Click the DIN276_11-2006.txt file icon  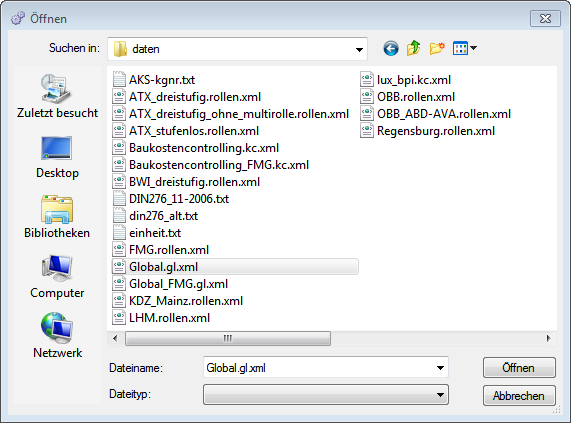119,198
